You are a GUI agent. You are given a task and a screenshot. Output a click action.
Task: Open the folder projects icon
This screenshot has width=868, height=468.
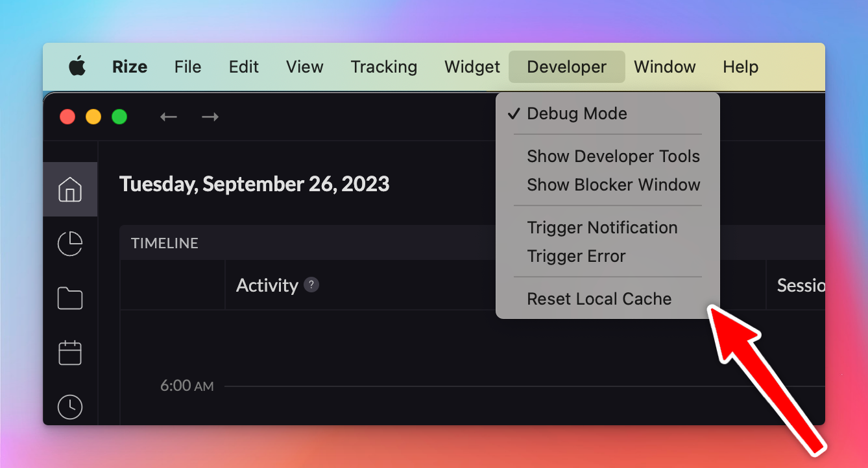(x=70, y=299)
